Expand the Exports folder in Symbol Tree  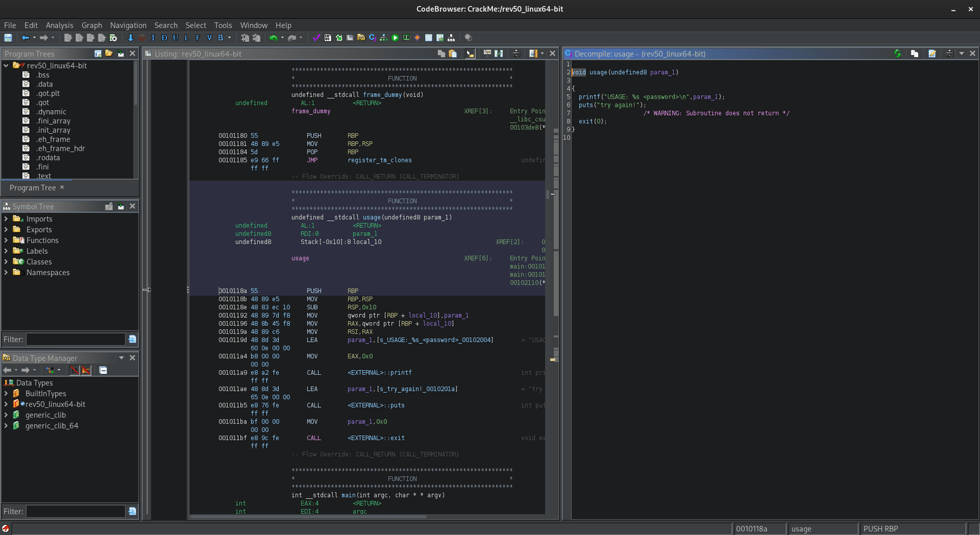[6, 230]
